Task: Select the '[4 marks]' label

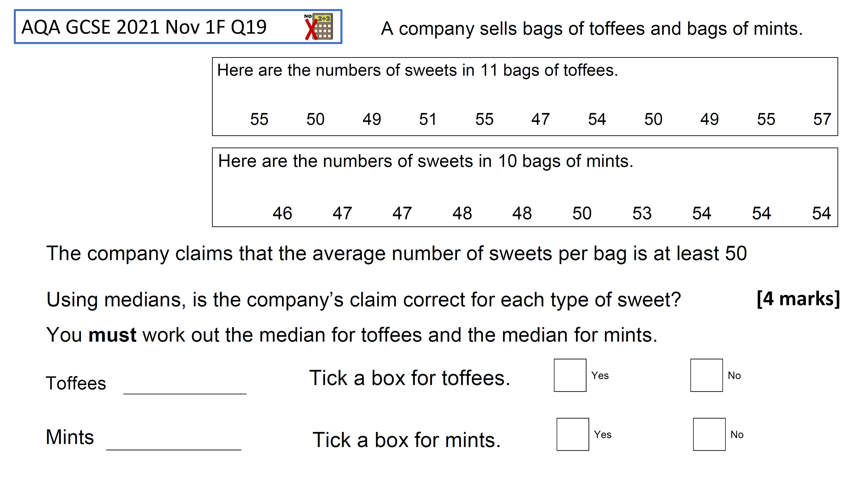Action: [x=798, y=299]
